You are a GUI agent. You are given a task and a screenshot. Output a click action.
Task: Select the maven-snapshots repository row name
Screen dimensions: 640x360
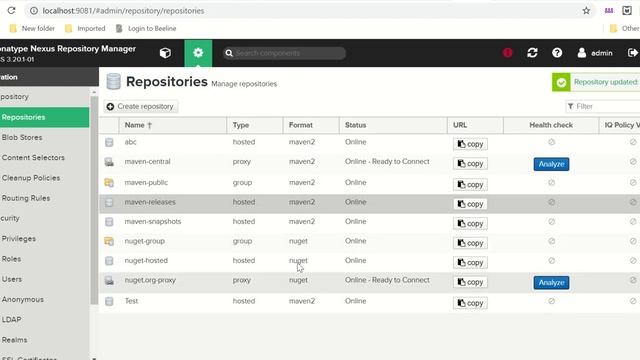pos(153,222)
